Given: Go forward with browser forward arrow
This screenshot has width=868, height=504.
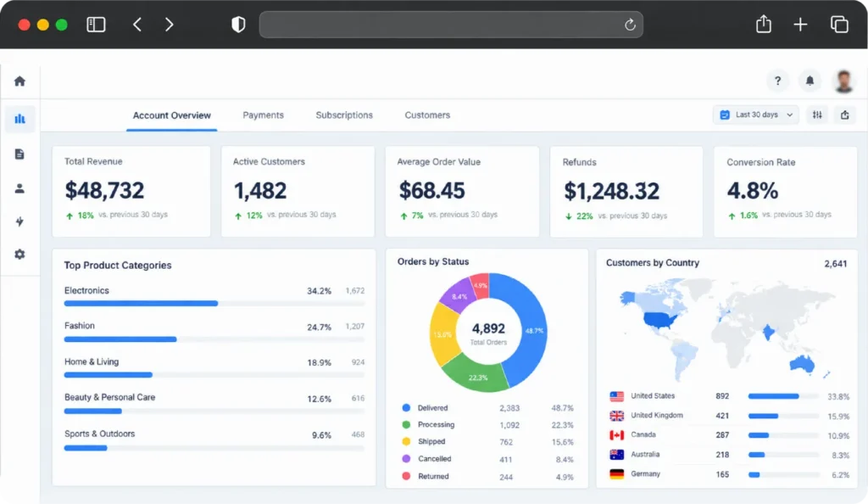Looking at the screenshot, I should click(x=170, y=25).
